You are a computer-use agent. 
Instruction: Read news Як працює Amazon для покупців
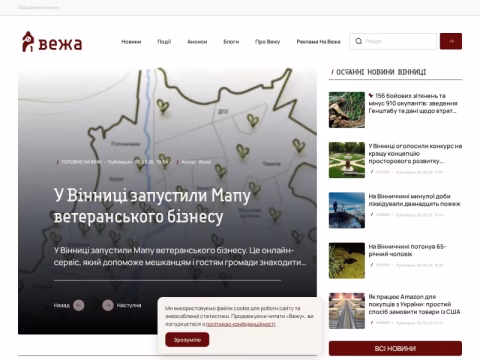click(x=414, y=304)
